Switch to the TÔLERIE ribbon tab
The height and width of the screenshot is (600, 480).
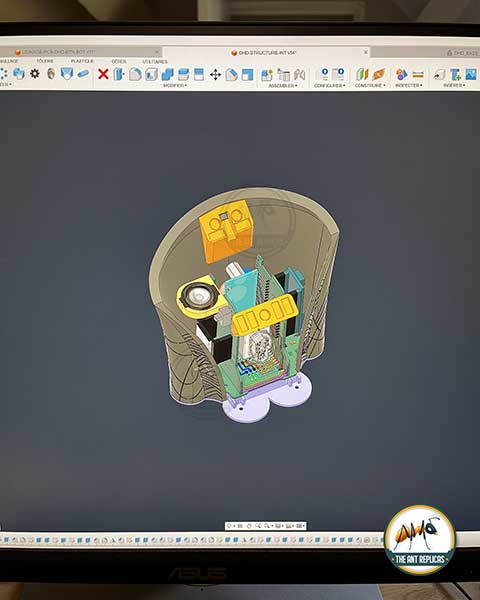[45, 61]
